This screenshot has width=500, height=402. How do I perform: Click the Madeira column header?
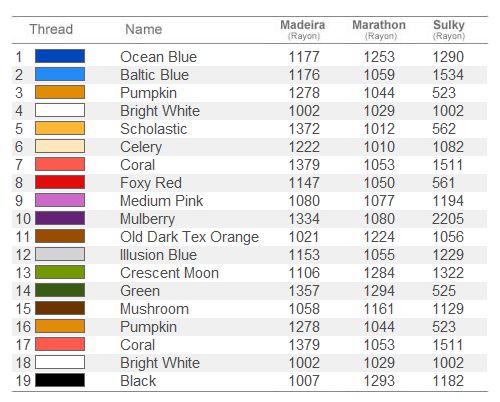coord(303,29)
